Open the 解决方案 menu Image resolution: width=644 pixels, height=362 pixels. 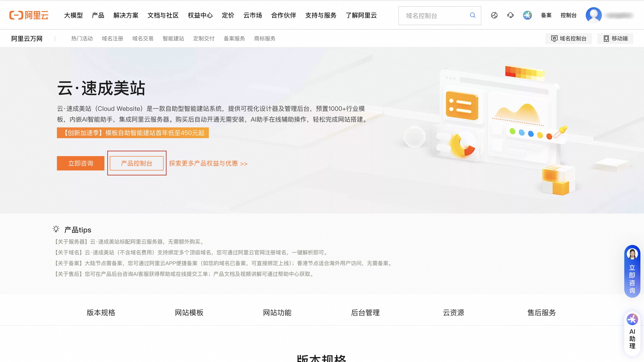(x=126, y=15)
